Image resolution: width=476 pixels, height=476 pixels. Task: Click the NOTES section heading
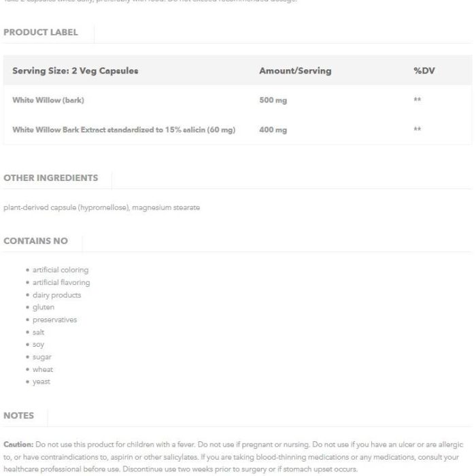18,415
